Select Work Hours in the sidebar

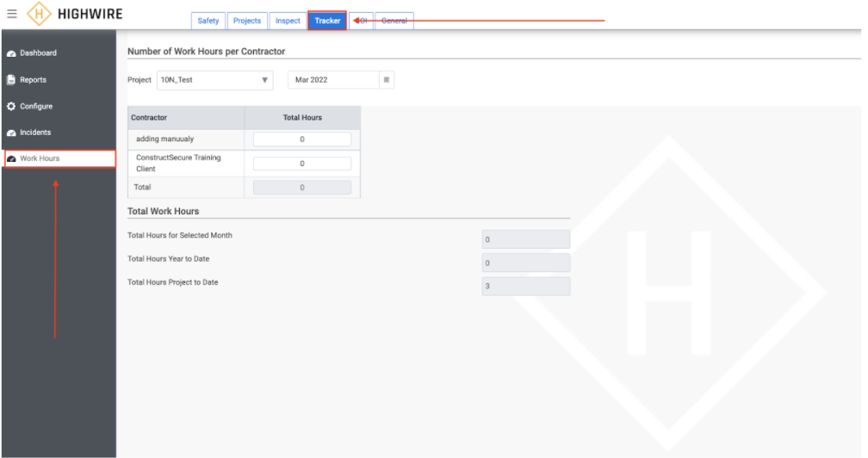(x=59, y=158)
